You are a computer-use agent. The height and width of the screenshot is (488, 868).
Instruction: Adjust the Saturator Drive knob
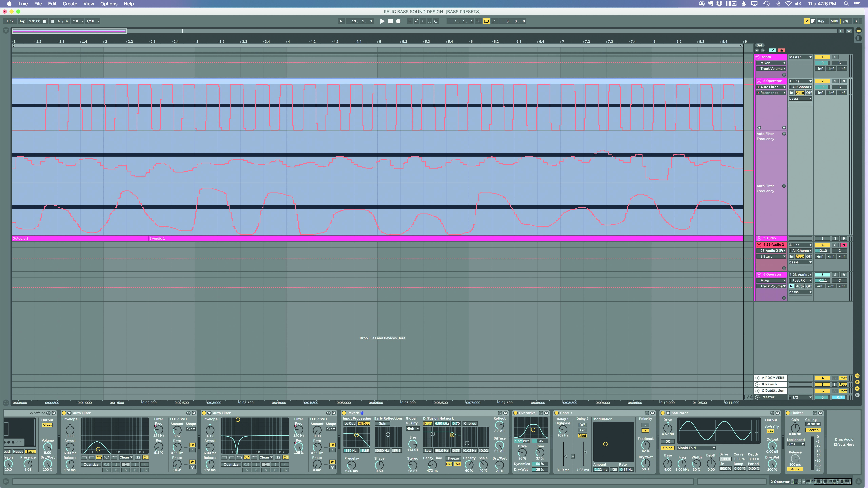pyautogui.click(x=668, y=428)
